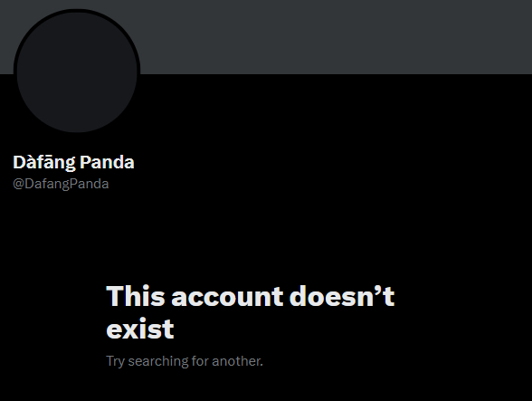Click the word 'exist' in the heading
The height and width of the screenshot is (401, 532).
point(140,329)
